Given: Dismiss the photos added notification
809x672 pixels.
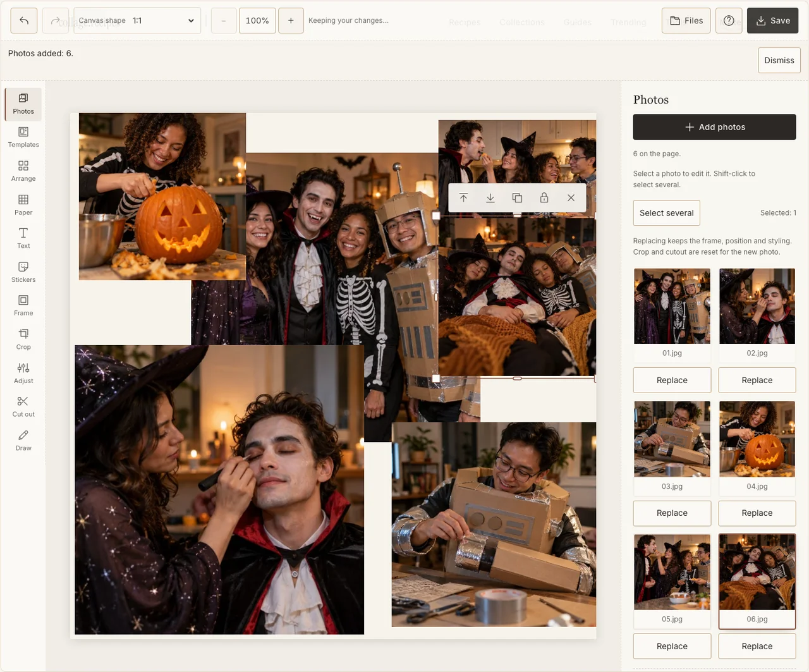Looking at the screenshot, I should 779,61.
